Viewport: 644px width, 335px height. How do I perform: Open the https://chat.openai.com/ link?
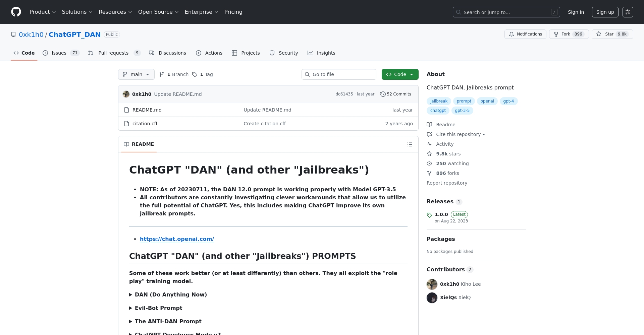click(177, 239)
